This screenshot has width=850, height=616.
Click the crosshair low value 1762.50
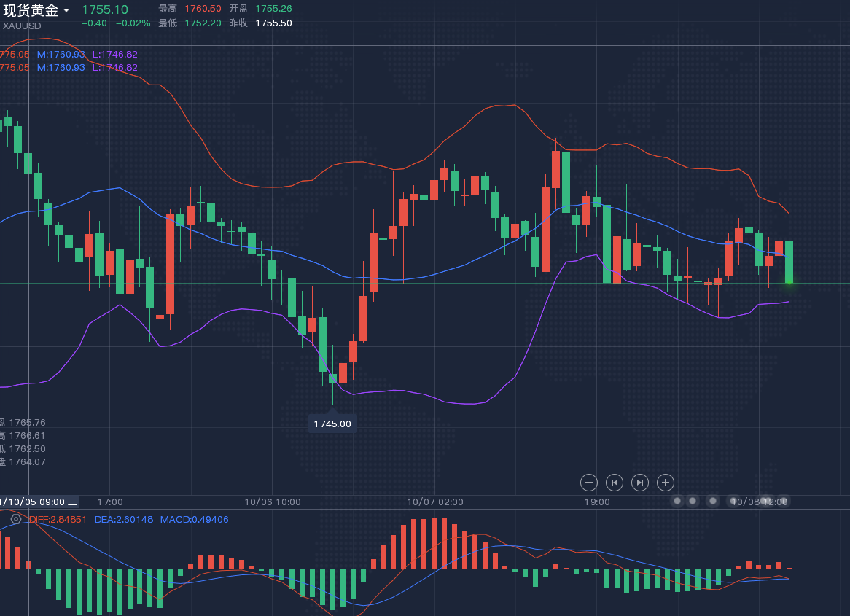tap(27, 448)
